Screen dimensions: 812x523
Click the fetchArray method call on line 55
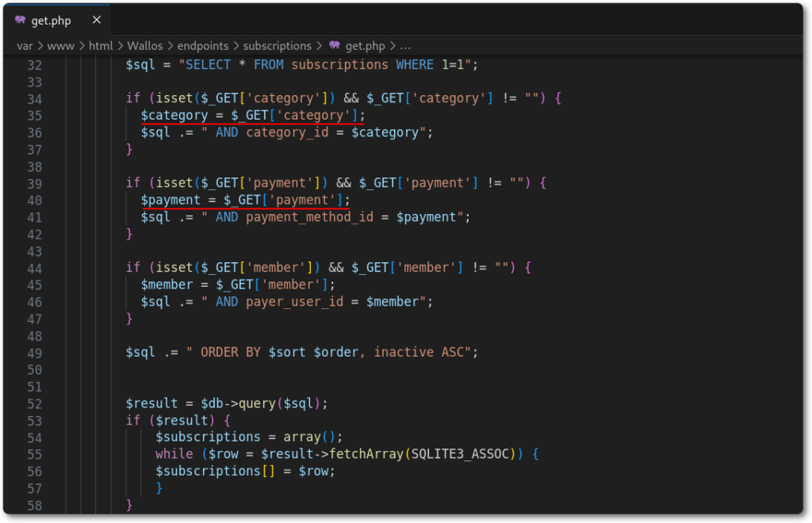click(366, 454)
